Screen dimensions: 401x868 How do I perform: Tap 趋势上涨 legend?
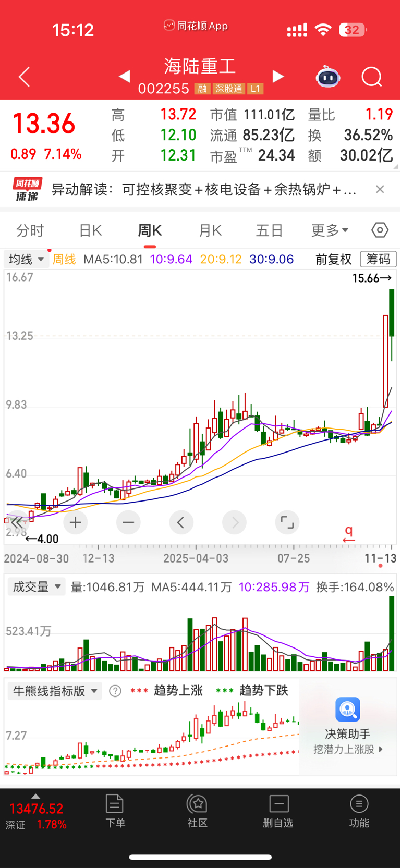point(178,691)
